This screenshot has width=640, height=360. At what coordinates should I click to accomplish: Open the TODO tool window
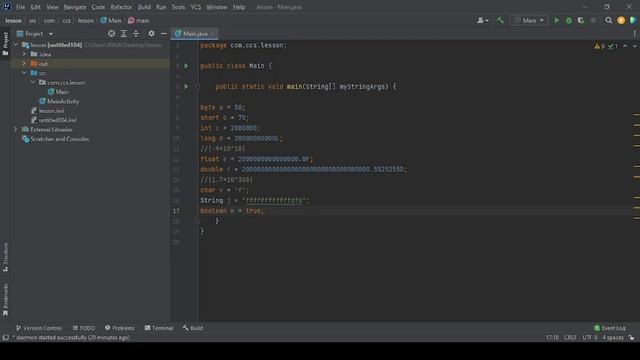coord(84,328)
